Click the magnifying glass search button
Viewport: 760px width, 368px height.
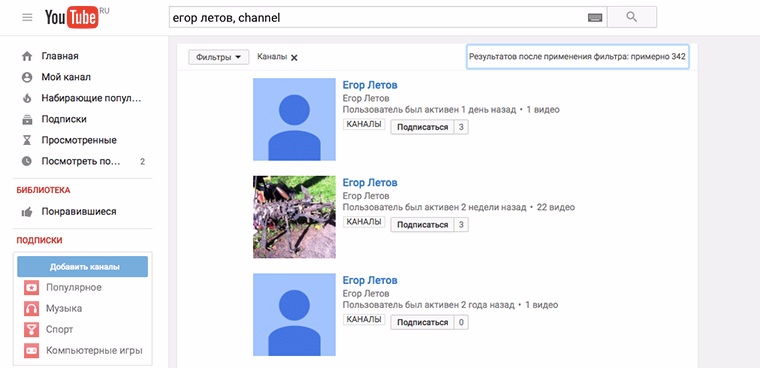tap(632, 17)
